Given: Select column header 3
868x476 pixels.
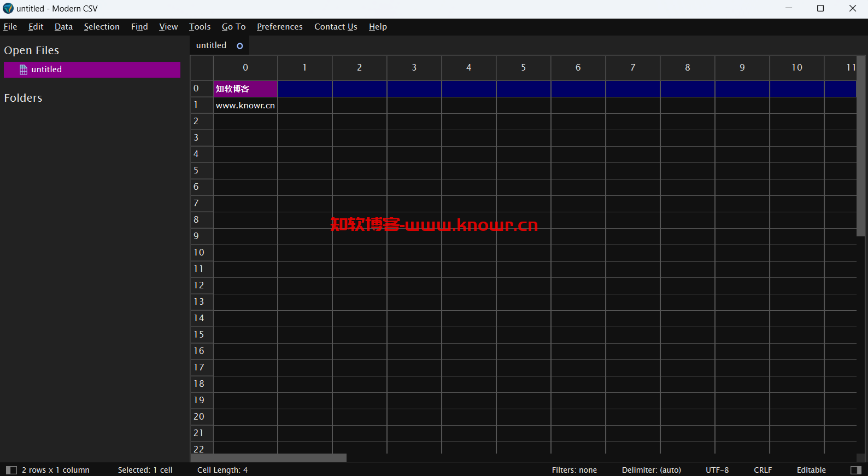Looking at the screenshot, I should (x=414, y=67).
